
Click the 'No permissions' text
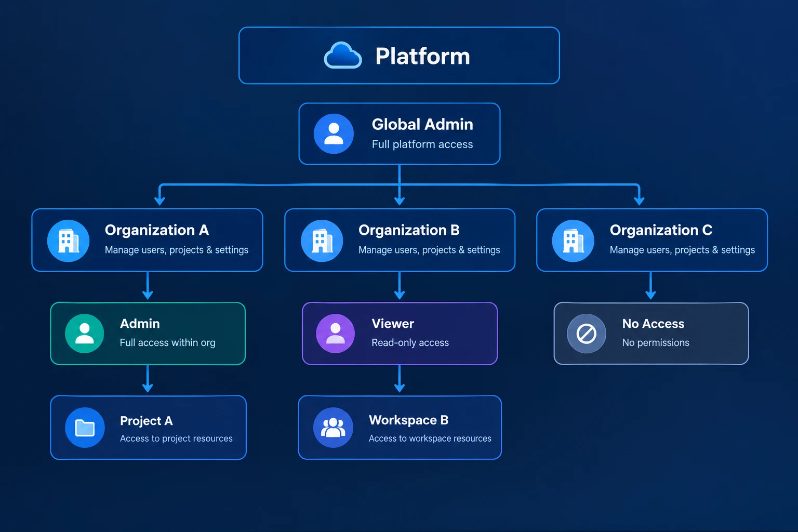click(656, 343)
